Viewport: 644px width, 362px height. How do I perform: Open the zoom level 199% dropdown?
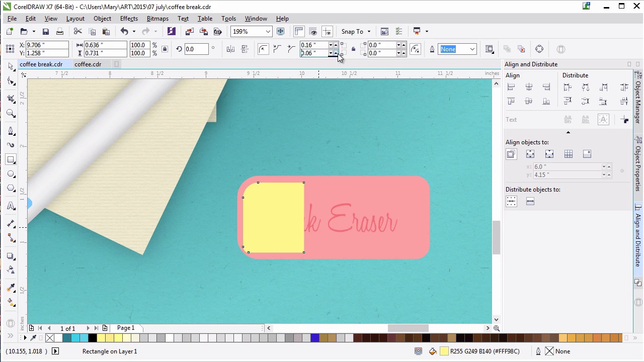(268, 32)
